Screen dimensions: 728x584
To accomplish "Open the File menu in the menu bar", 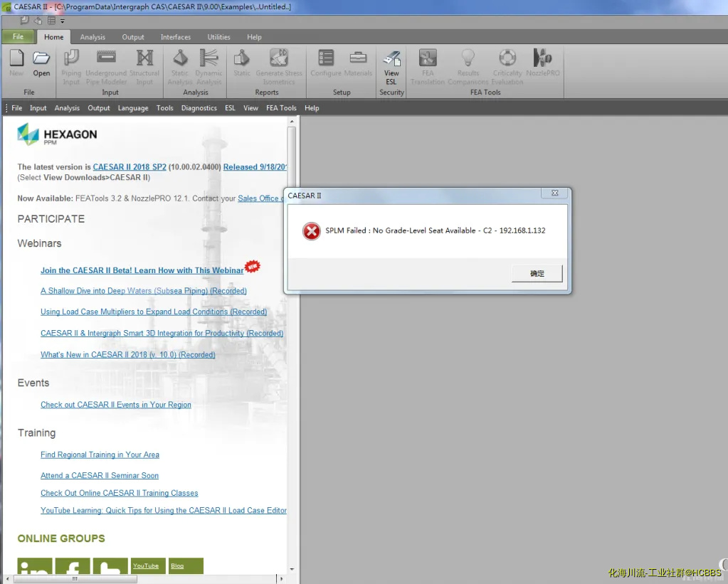I will point(16,108).
